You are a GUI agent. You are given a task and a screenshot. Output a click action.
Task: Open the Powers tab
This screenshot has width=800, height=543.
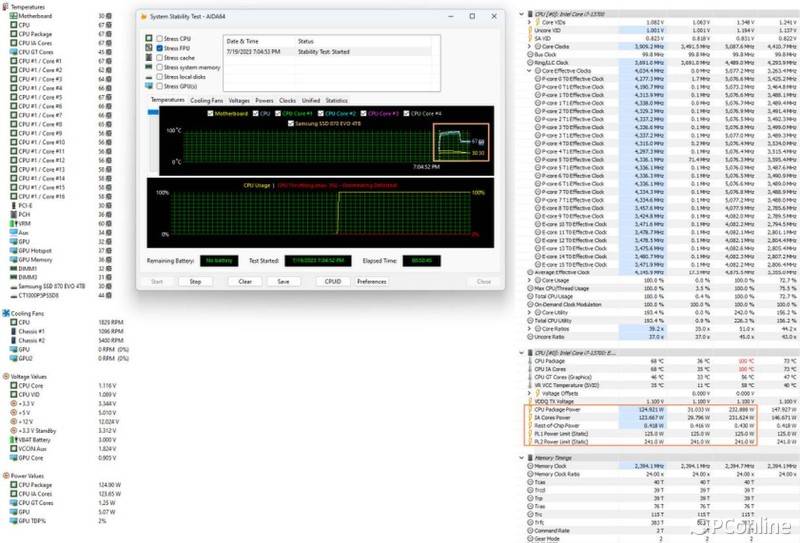click(264, 101)
